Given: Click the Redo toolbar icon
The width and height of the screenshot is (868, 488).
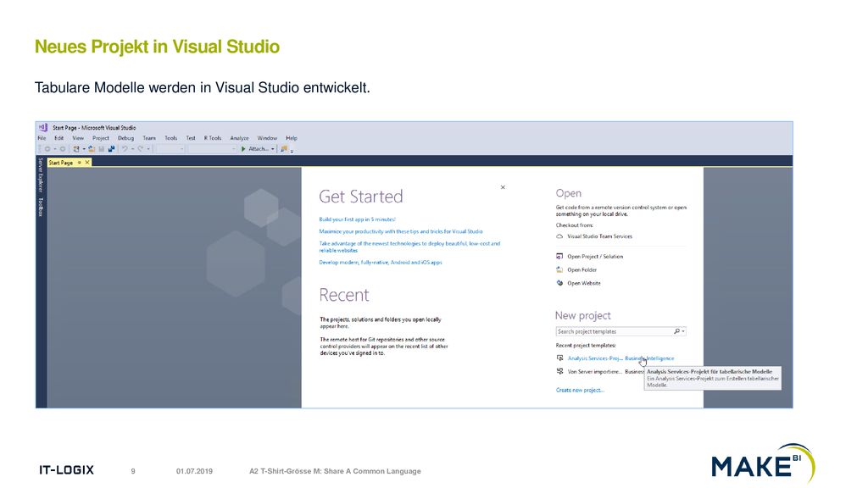Looking at the screenshot, I should [x=141, y=149].
